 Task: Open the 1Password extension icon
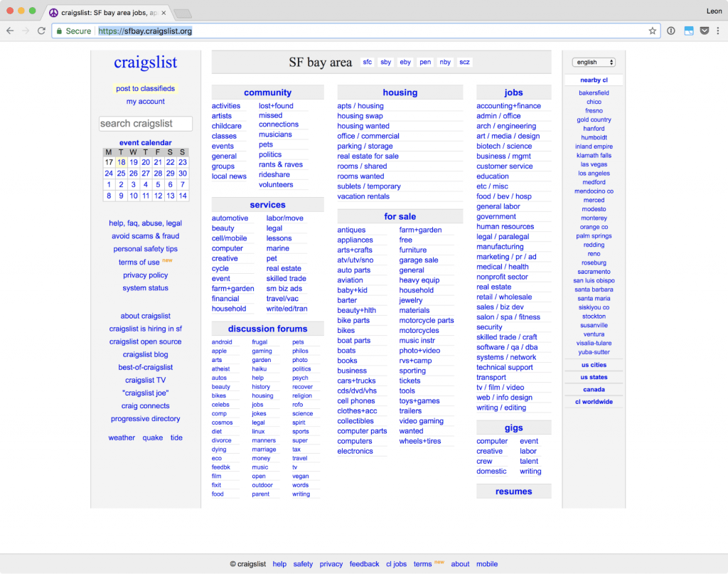(x=671, y=31)
